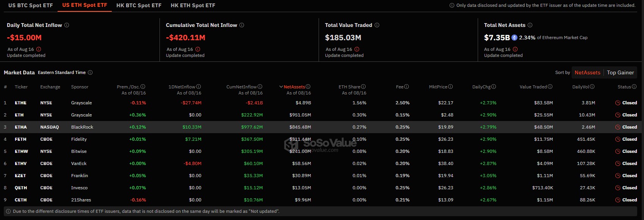Click the clock status icon in the ETHE row
Screen dimensions: 644x220
tap(618, 103)
